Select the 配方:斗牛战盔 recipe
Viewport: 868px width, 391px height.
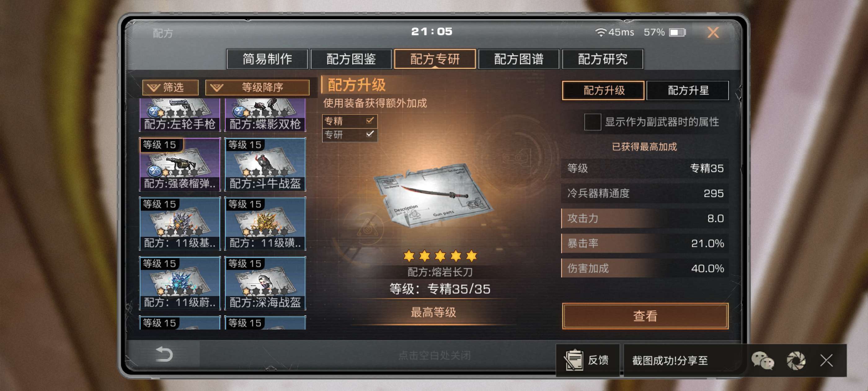coord(265,164)
